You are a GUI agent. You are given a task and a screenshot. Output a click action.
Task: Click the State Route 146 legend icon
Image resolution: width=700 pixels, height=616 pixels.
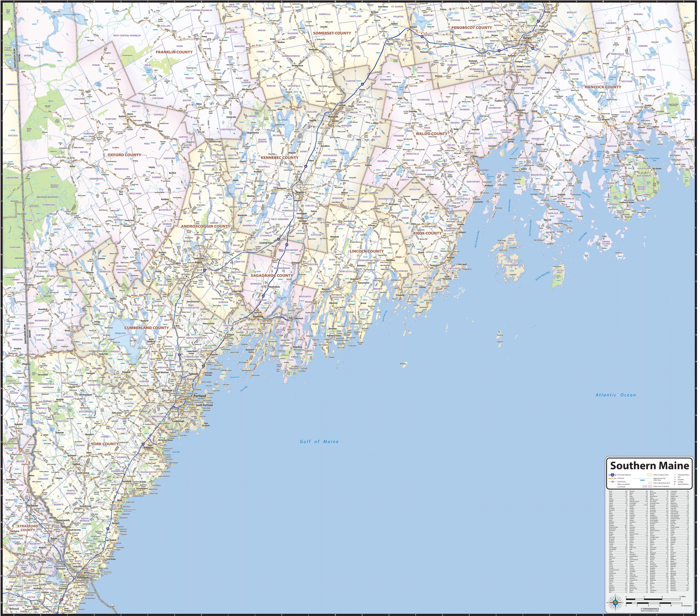(x=613, y=482)
